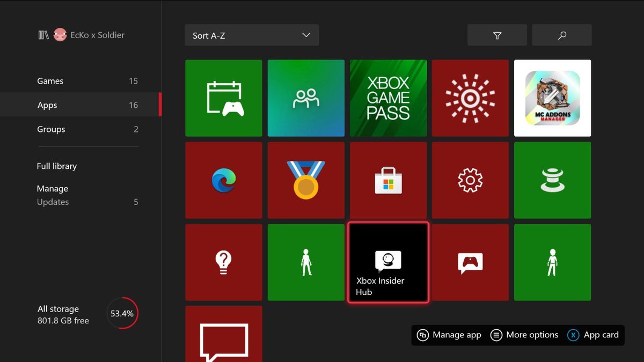Screen dimensions: 644x362
Task: Open the lightbulb question mark tips tile
Action: coord(224,262)
